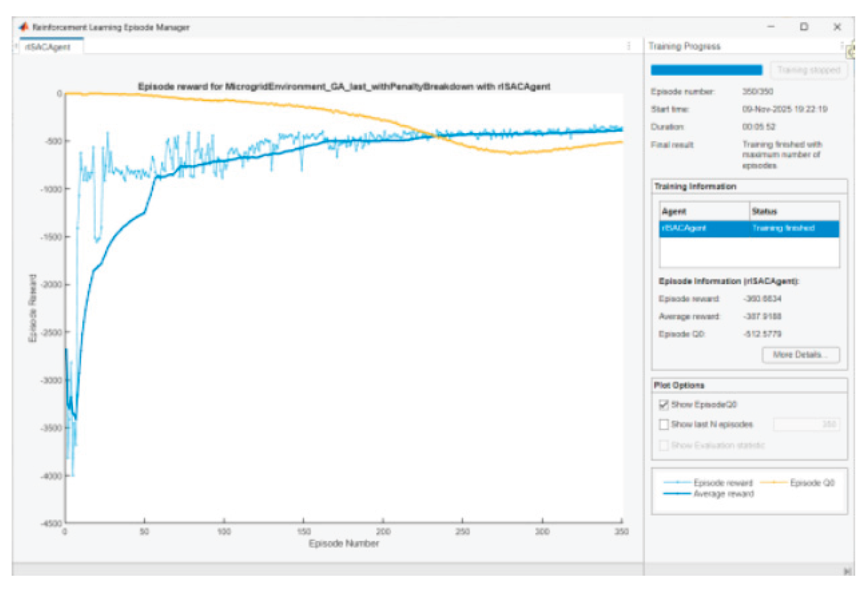868x592 pixels.
Task: Enable Show last N episodes
Action: tap(664, 425)
